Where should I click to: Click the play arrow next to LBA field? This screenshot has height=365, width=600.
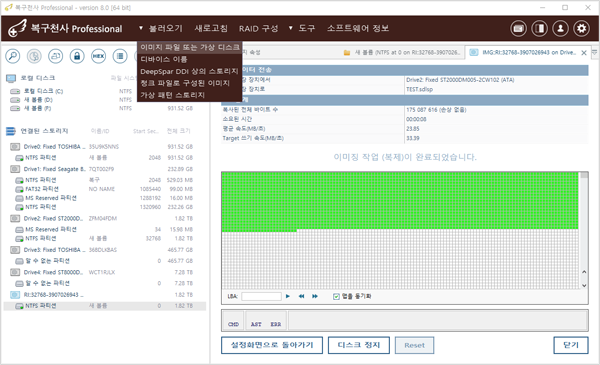(x=288, y=296)
